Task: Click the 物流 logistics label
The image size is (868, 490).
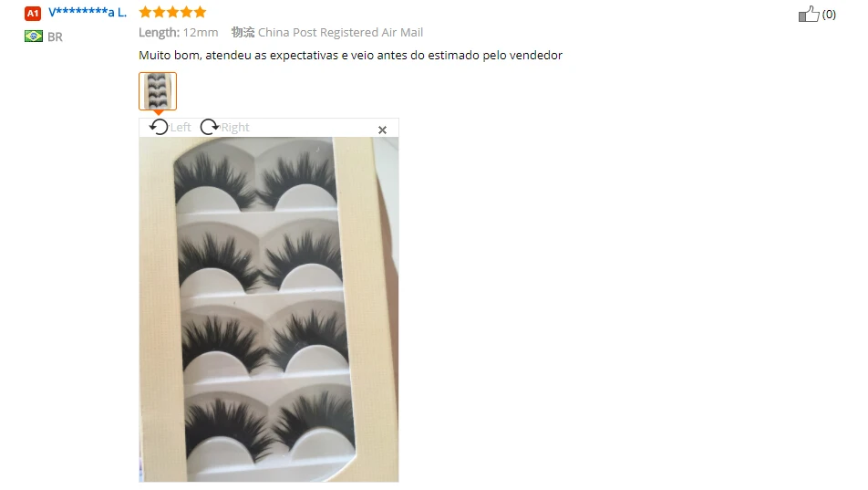Action: (243, 32)
